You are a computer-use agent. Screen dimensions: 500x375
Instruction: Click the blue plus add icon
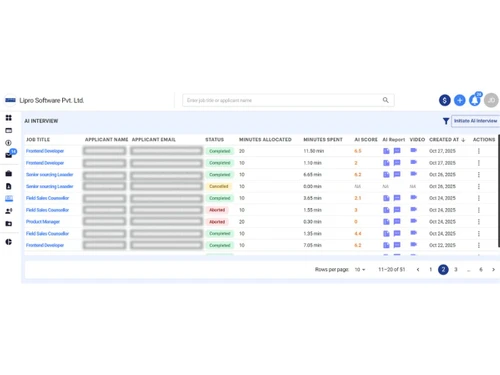[x=460, y=100]
